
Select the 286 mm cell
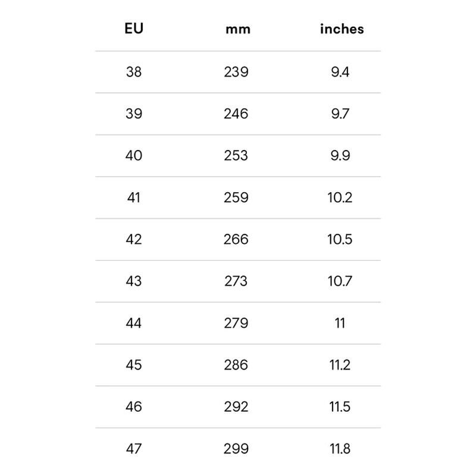click(236, 365)
